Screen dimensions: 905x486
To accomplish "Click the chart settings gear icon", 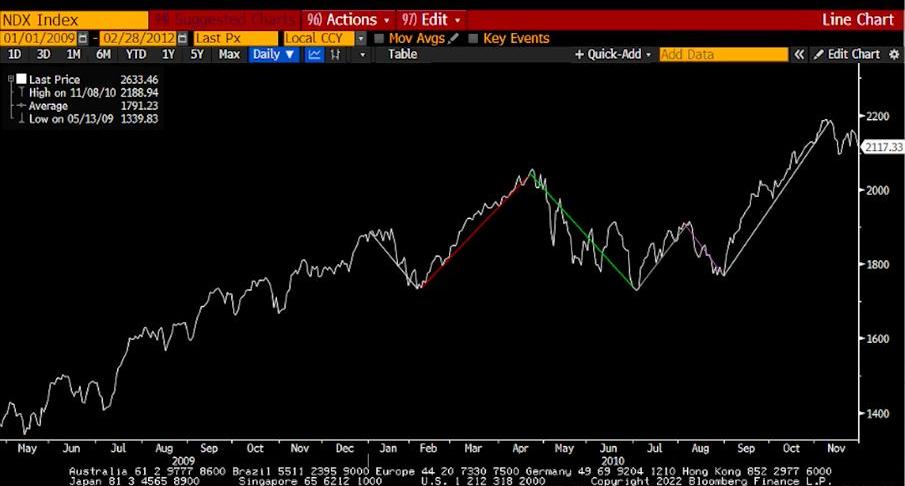I will (x=894, y=54).
